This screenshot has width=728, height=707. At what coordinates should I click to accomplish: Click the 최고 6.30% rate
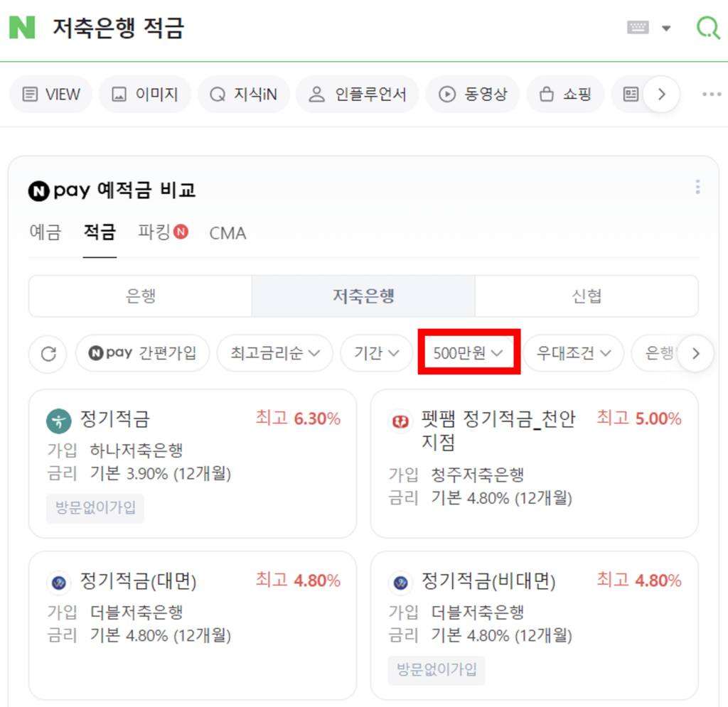[298, 419]
